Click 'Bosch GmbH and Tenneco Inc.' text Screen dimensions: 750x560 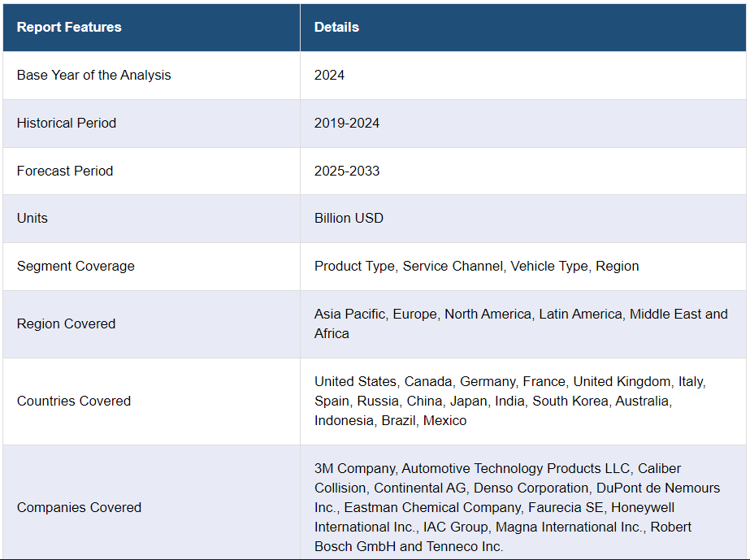pos(409,546)
